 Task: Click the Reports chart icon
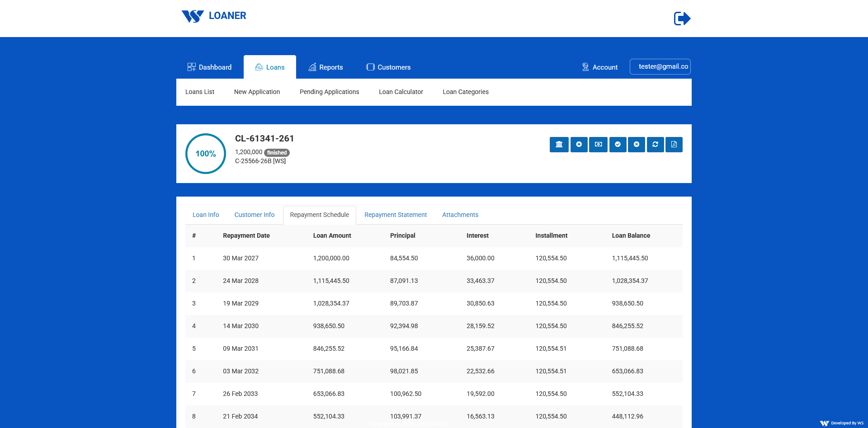[x=312, y=67]
